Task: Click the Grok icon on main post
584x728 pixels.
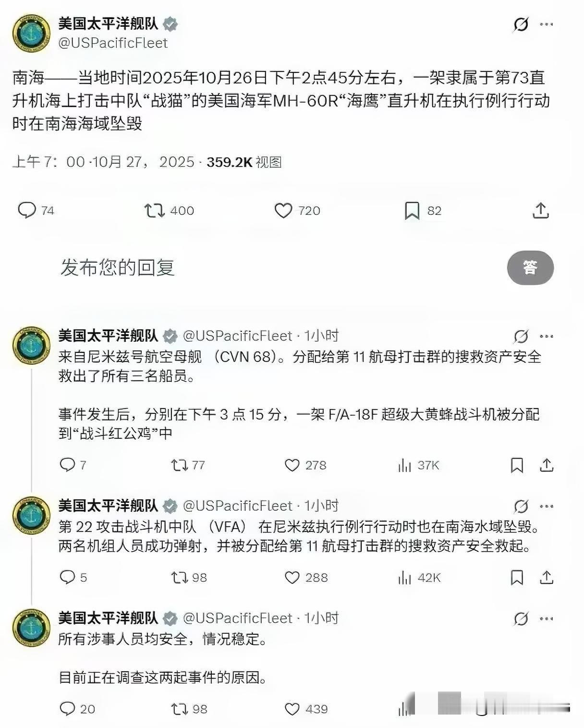Action: pos(521,24)
